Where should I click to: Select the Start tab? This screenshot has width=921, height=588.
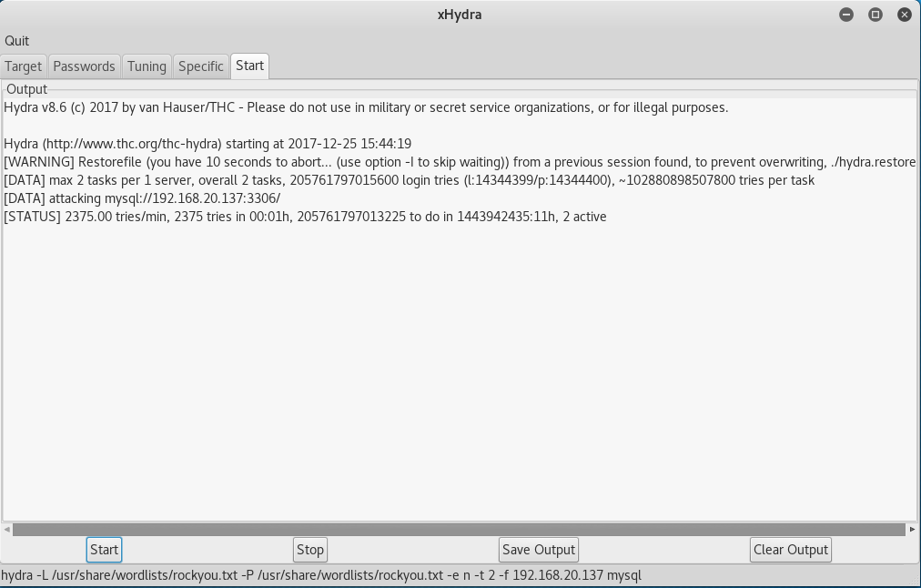249,66
